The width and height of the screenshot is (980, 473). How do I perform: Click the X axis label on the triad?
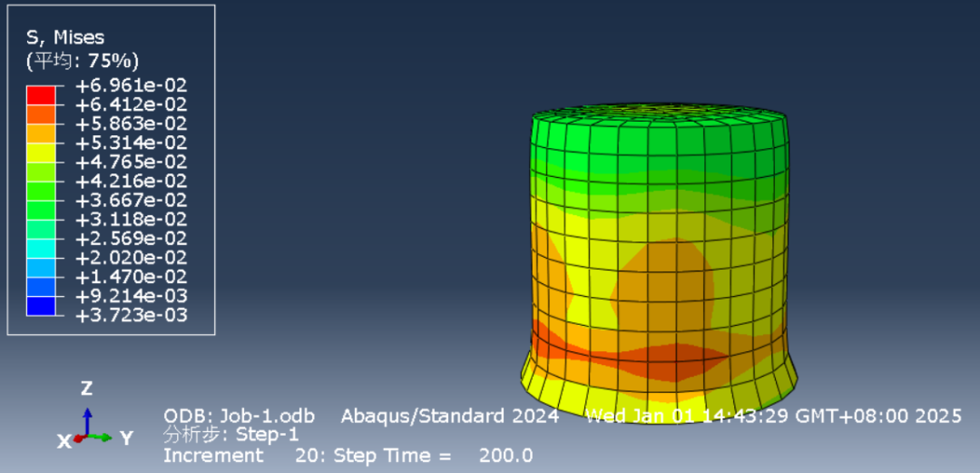point(64,441)
